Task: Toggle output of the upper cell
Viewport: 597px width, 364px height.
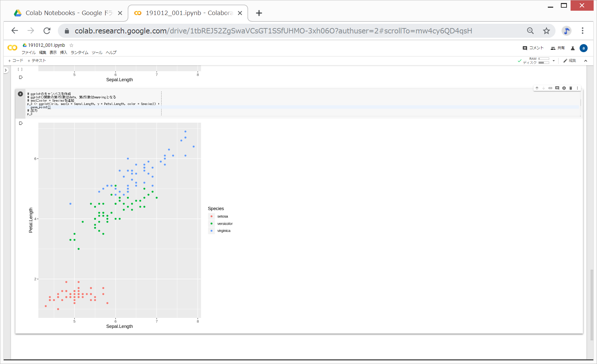Action: [x=21, y=77]
